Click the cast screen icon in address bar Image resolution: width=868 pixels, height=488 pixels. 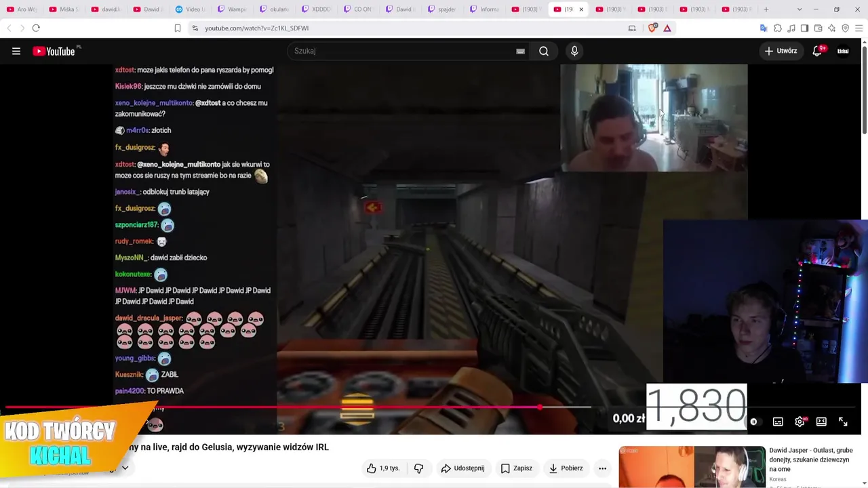(632, 28)
